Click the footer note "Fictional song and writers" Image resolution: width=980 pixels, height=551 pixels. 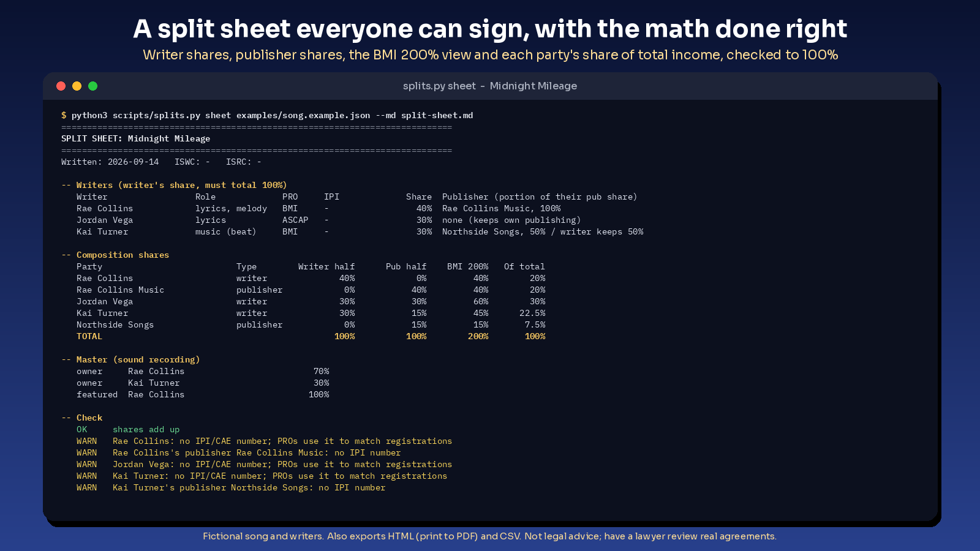coord(263,536)
